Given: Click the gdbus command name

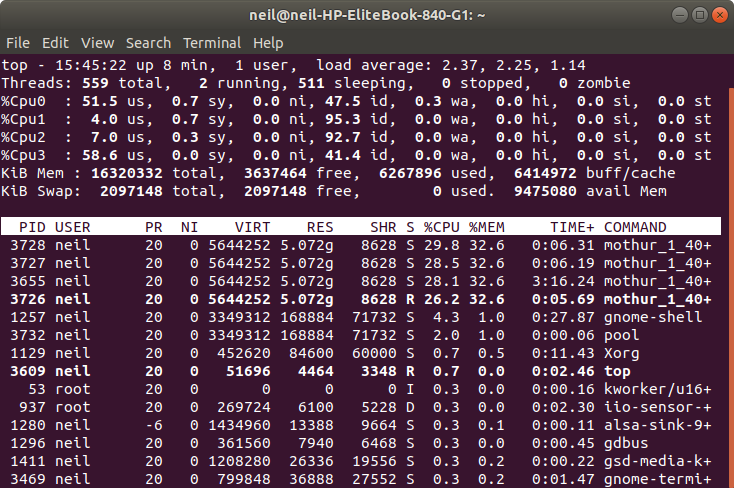Looking at the screenshot, I should (x=626, y=444).
